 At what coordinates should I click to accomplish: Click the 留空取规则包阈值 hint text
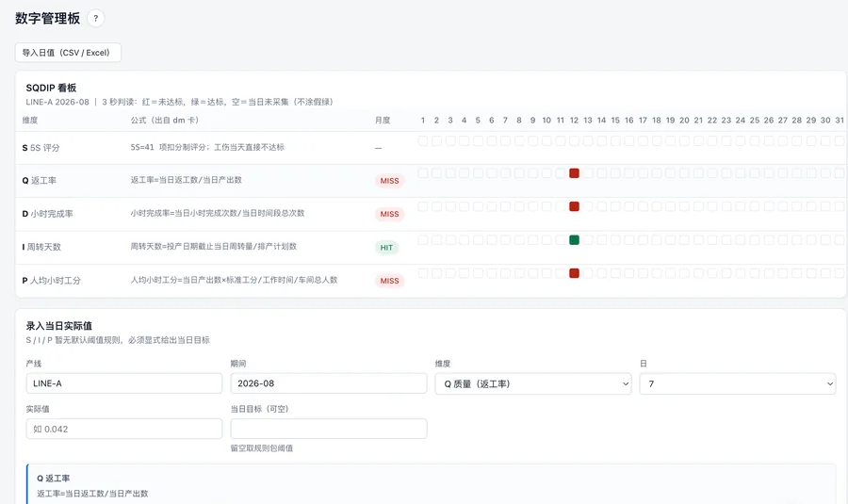click(x=262, y=447)
